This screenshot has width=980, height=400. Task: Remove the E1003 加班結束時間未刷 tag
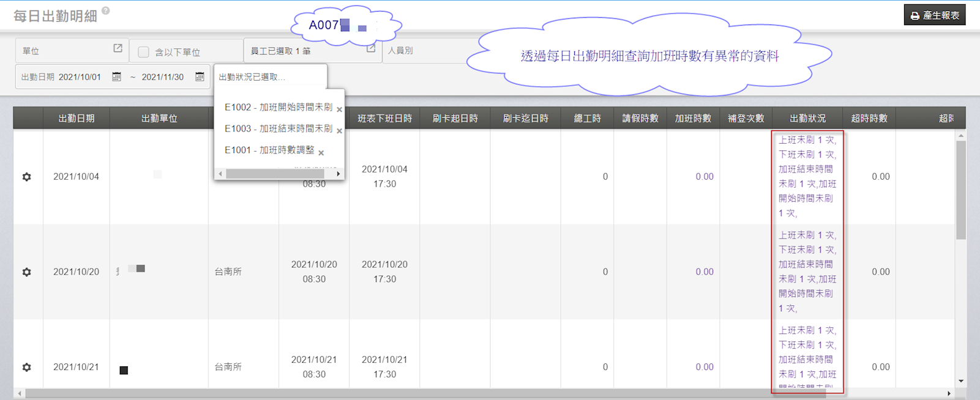(339, 131)
